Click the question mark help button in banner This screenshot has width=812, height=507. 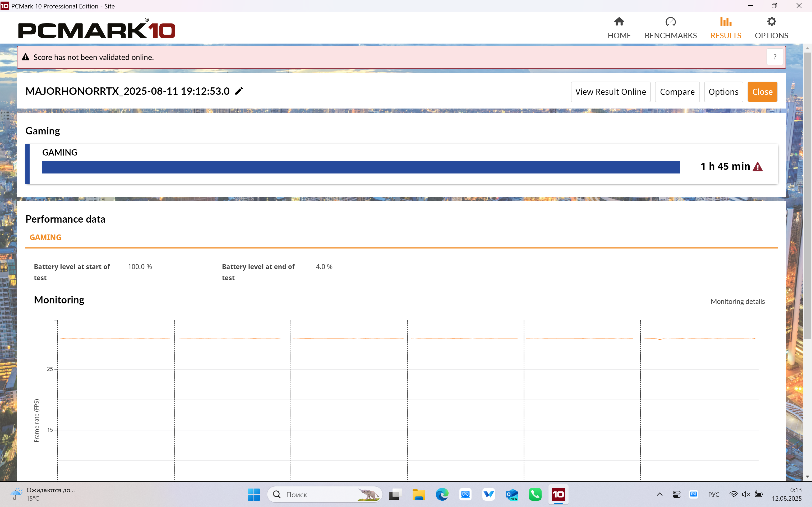774,57
